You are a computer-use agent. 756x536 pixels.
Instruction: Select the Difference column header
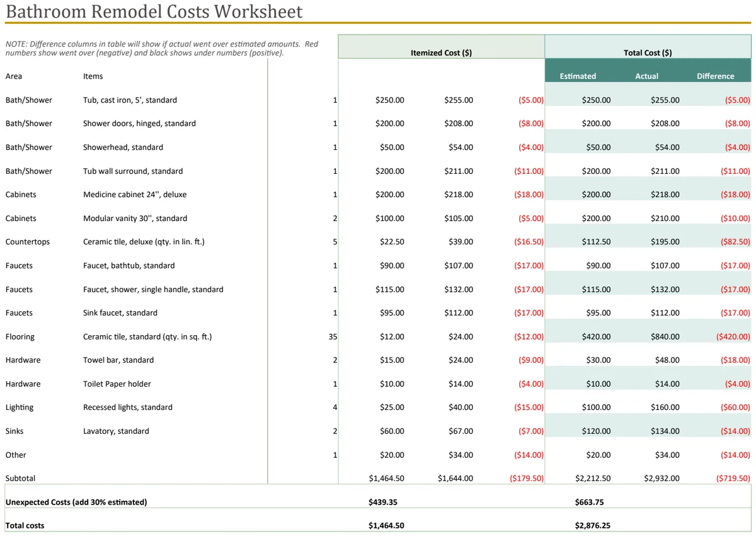(715, 76)
